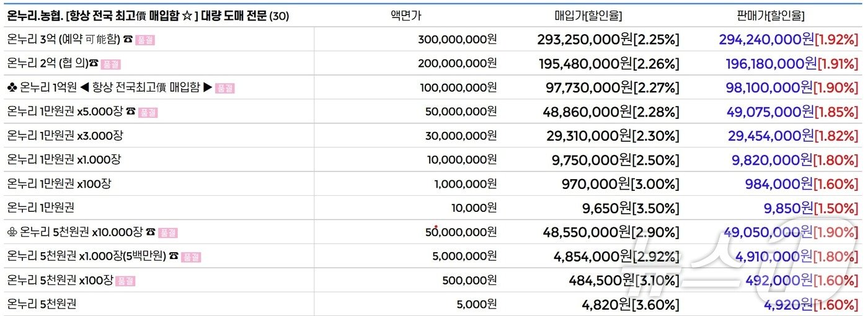Click the 품절 badge in 온누리 2억 row

[x=111, y=64]
